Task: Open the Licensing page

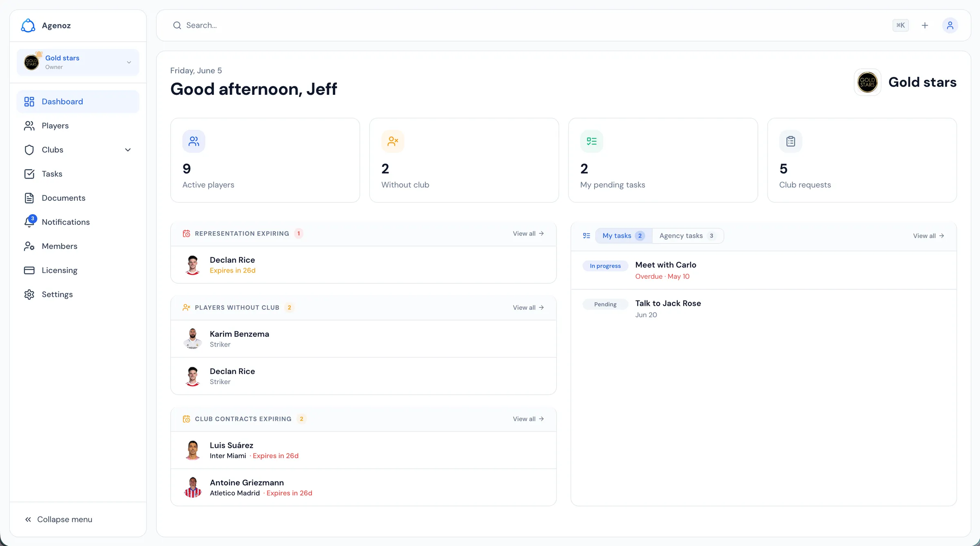Action: (x=78, y=270)
